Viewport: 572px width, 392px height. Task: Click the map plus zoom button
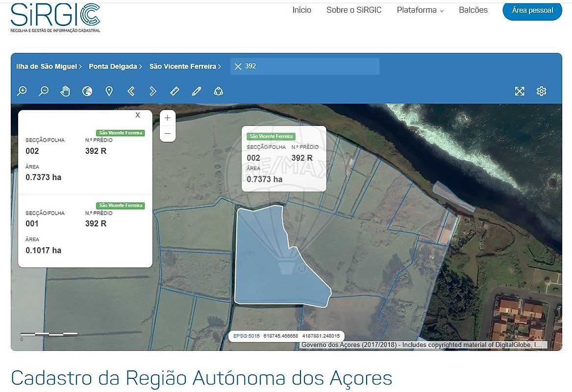[168, 118]
